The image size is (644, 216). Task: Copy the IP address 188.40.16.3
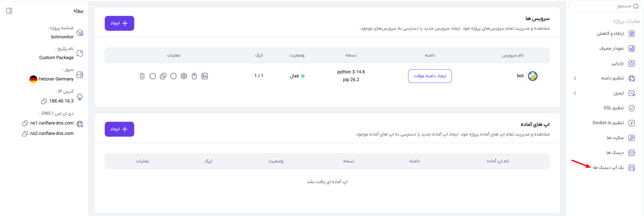click(x=44, y=101)
